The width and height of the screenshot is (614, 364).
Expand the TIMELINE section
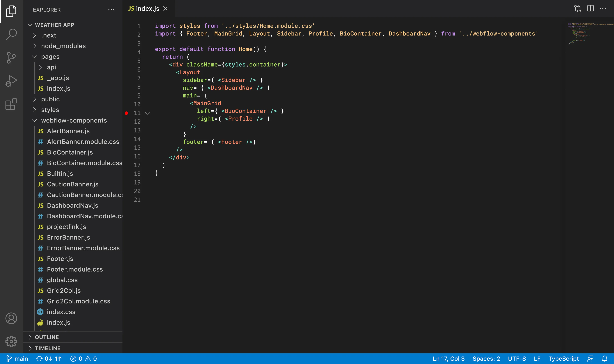pos(30,348)
